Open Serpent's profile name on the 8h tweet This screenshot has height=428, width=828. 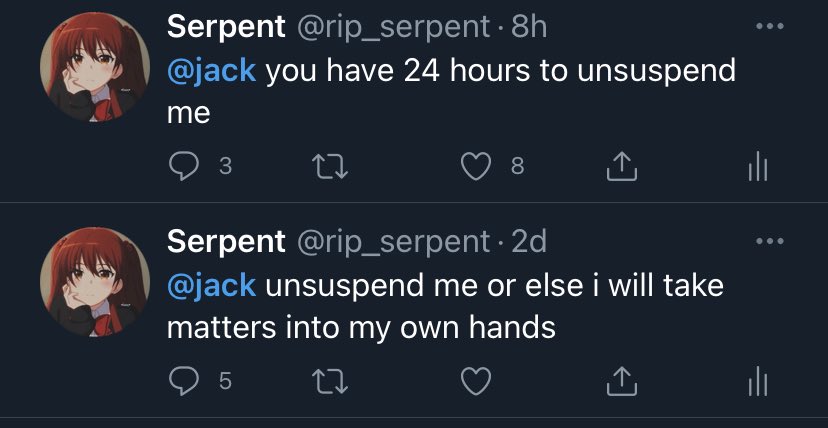click(x=226, y=27)
